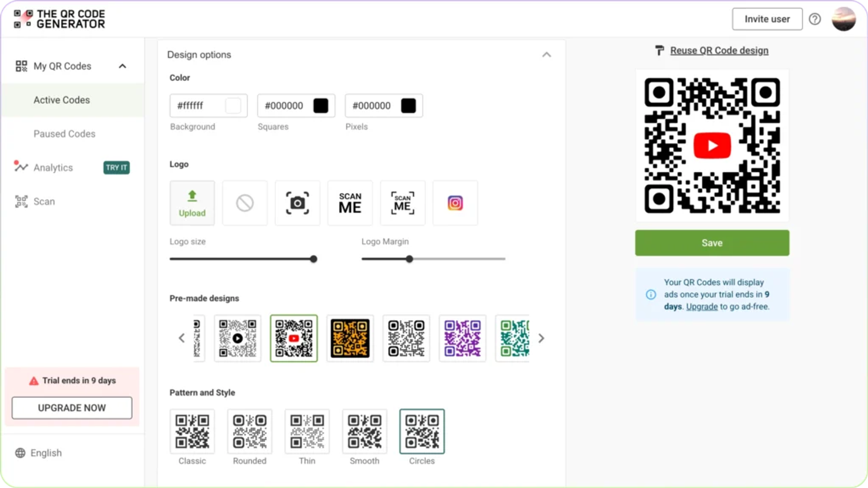
Task: Collapse the My QR Codes menu
Action: pos(123,66)
